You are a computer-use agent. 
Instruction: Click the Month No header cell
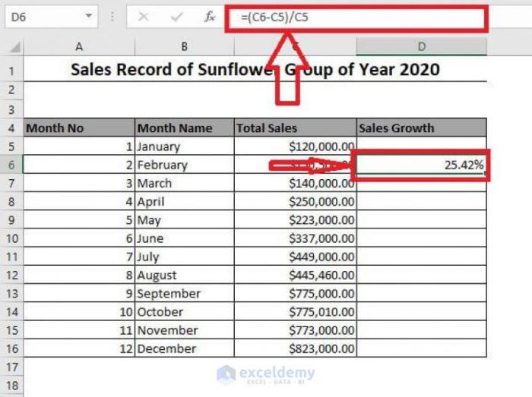click(x=79, y=128)
